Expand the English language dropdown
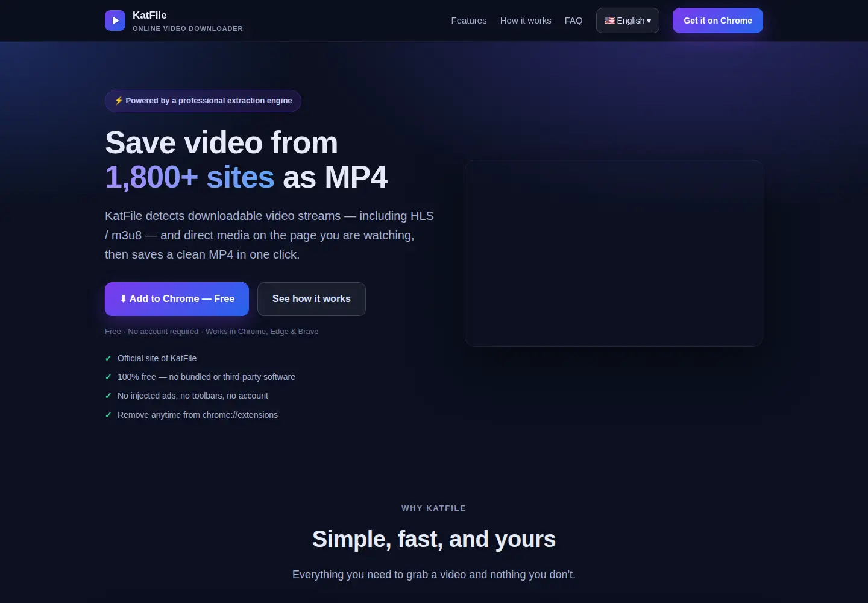The height and width of the screenshot is (603, 868). (627, 21)
